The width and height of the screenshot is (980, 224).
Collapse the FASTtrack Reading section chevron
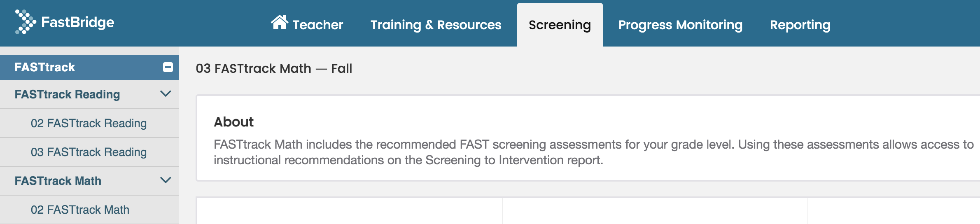coord(166,94)
